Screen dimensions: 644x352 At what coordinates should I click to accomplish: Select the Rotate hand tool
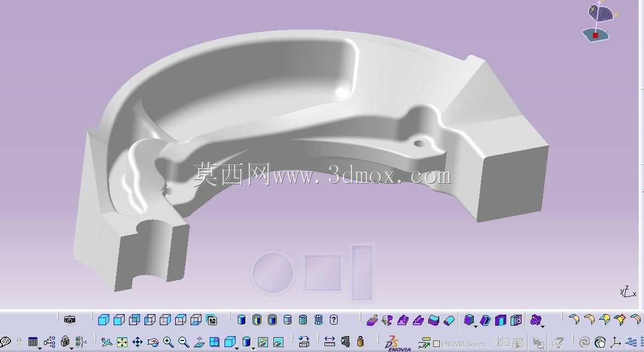153,342
